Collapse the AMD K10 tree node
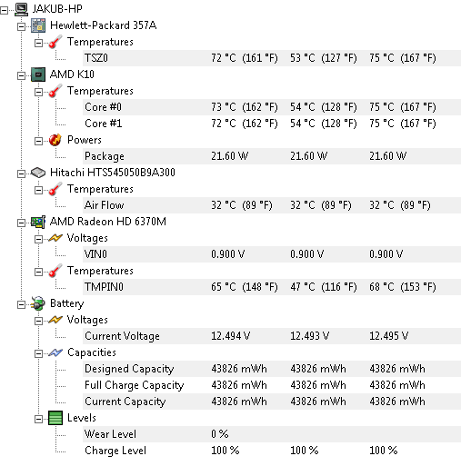The image size is (461, 476). coord(21,76)
